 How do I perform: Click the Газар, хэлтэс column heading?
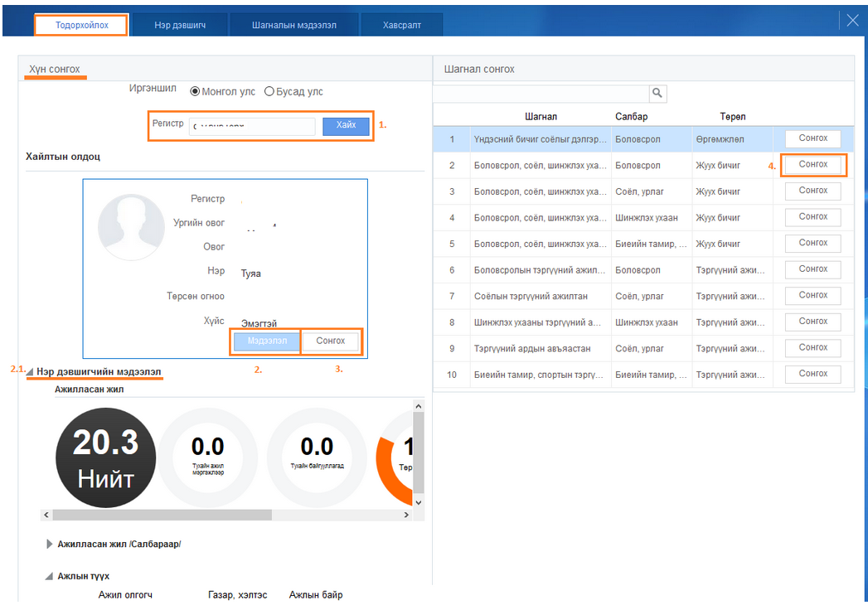[237, 595]
